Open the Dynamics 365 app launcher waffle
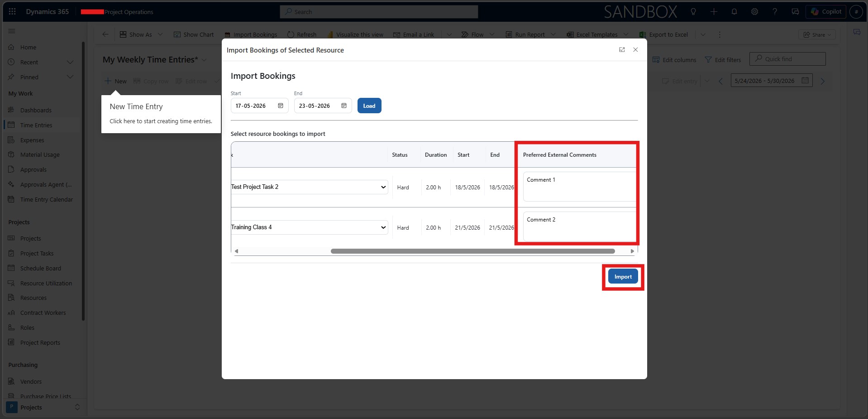 (x=12, y=12)
